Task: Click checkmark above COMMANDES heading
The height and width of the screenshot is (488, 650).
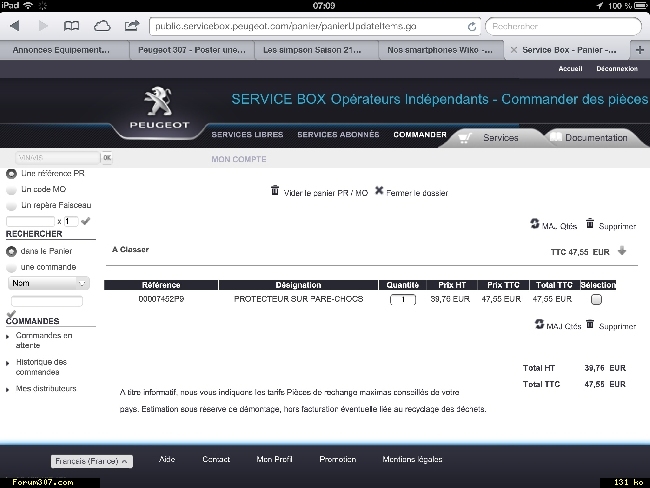Action: (x=11, y=314)
